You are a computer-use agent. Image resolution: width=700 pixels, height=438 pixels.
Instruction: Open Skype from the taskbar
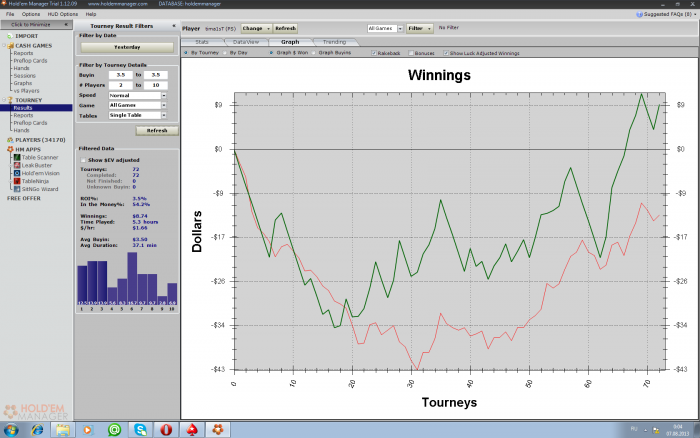pos(141,430)
